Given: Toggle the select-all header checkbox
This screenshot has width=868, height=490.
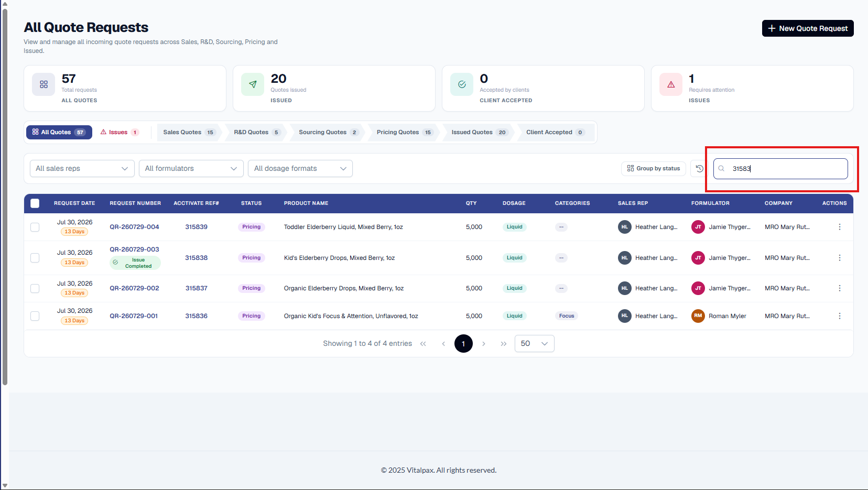Looking at the screenshot, I should [35, 203].
